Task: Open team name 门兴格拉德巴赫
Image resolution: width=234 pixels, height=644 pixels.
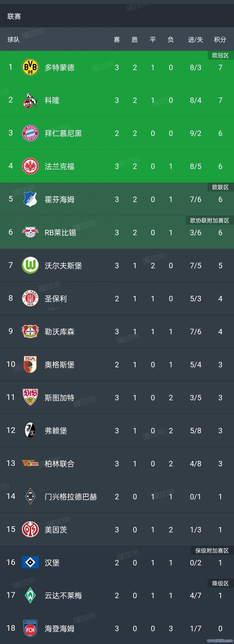Action: click(71, 497)
